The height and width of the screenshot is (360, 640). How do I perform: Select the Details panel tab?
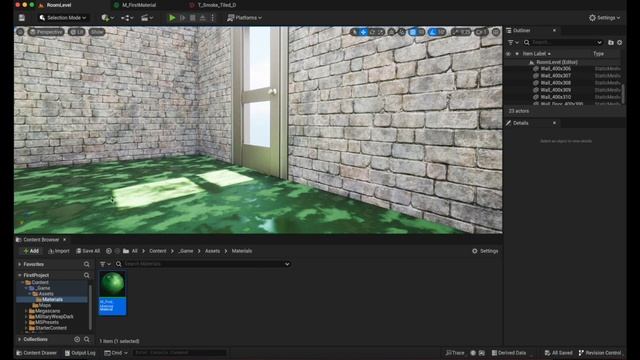[520, 123]
